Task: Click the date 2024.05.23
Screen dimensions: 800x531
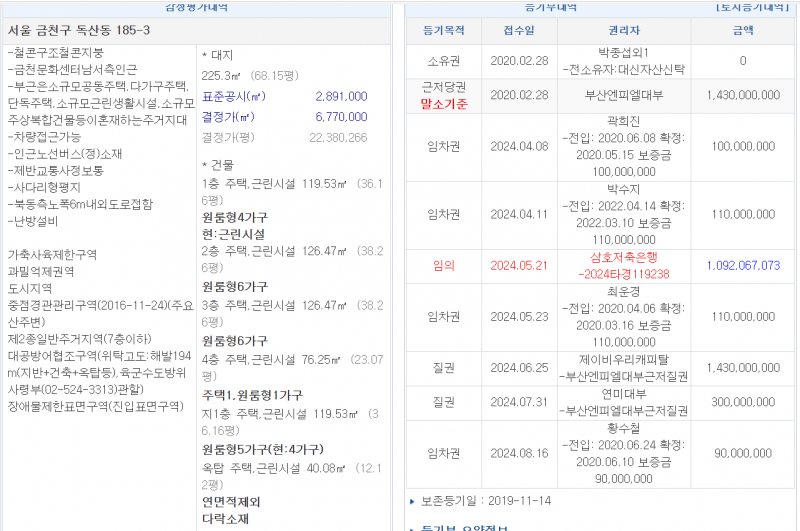Action: coord(519,317)
